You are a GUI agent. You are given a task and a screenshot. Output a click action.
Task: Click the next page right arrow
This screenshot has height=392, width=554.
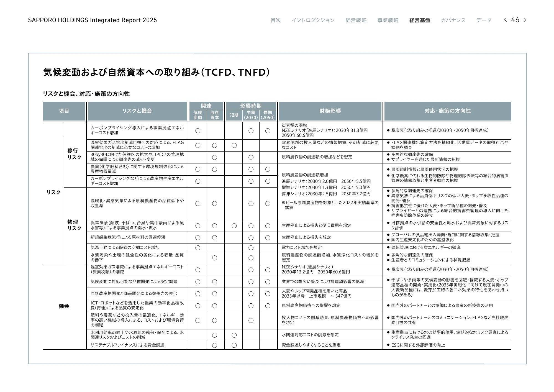524,20
